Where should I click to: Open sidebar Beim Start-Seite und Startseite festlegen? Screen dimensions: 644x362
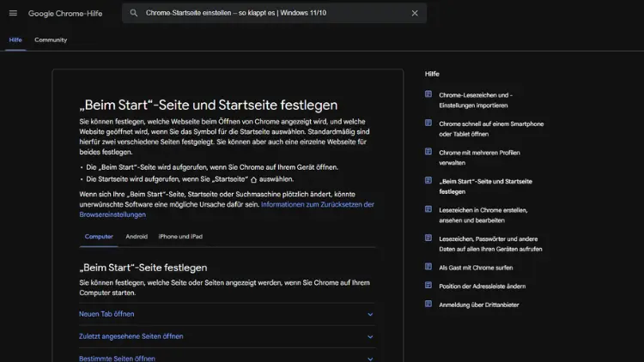click(x=485, y=186)
